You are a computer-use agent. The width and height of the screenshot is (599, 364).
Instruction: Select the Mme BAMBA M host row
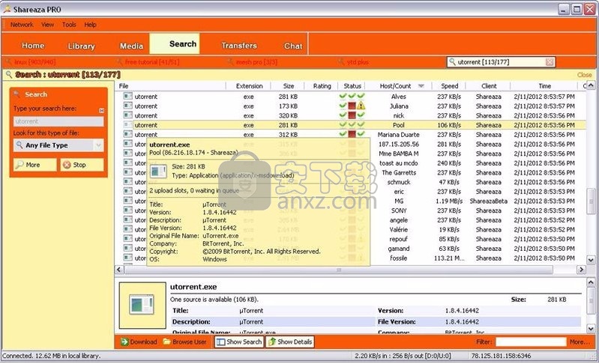[x=351, y=154]
